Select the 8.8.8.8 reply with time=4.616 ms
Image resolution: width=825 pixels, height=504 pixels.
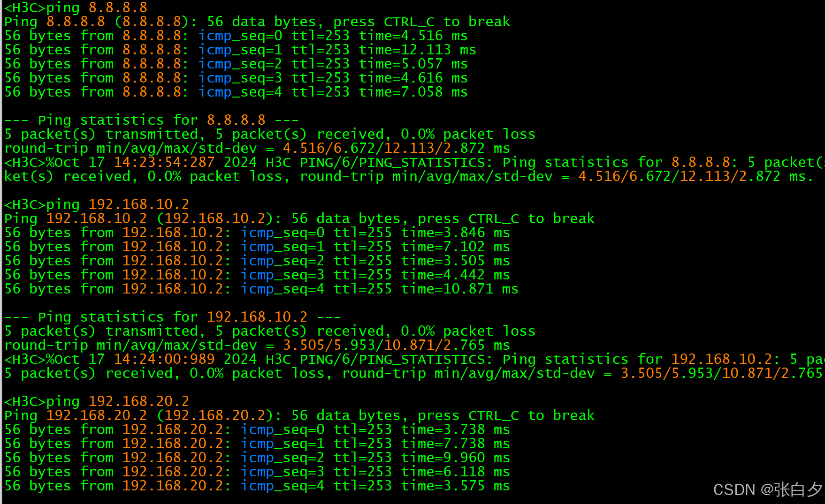[236, 78]
